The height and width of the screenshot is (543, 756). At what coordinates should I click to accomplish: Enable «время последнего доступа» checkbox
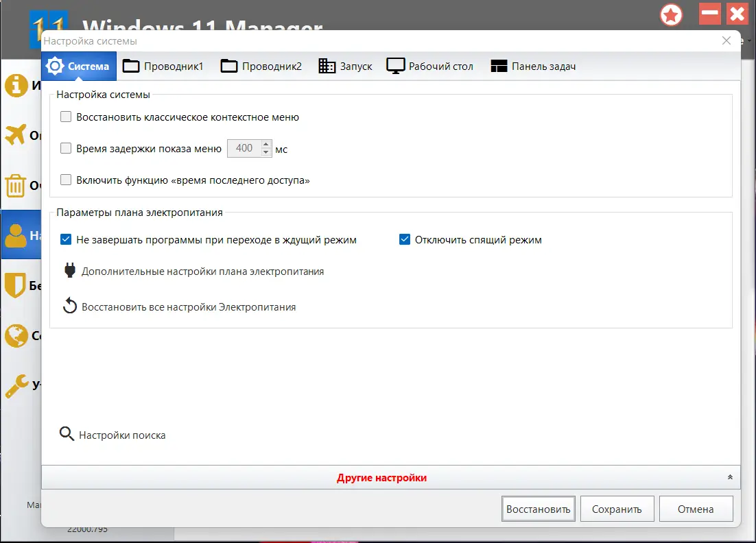pos(66,180)
